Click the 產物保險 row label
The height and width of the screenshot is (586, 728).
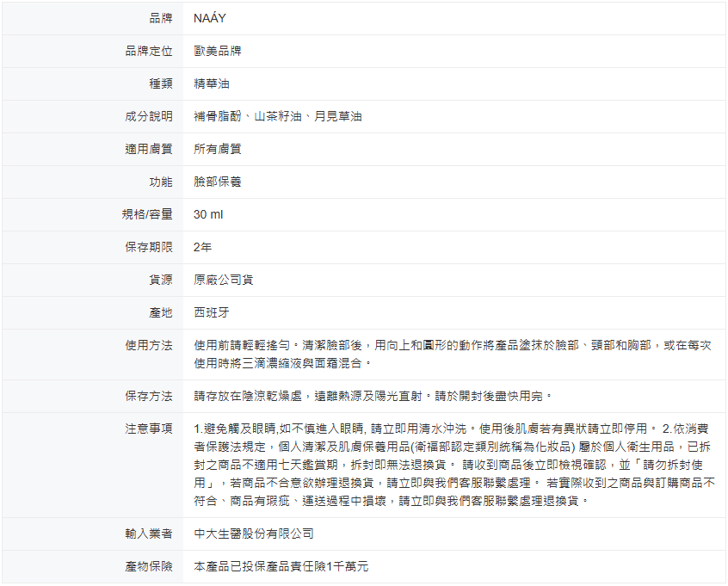coord(149,567)
